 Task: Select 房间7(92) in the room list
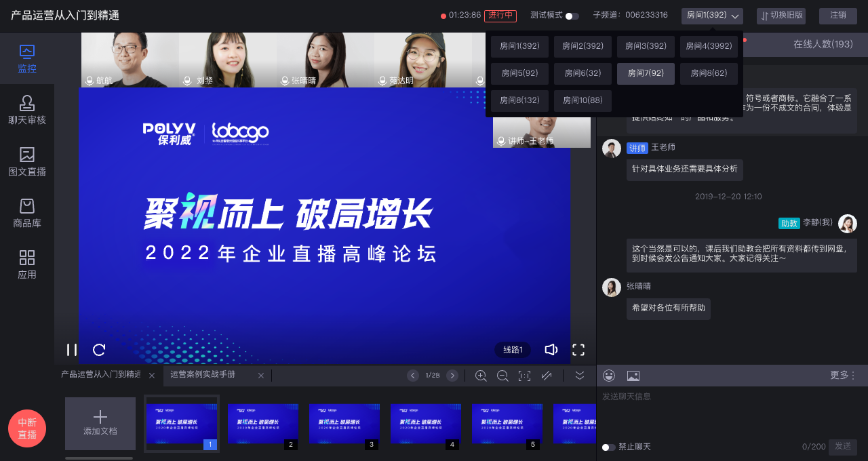[646, 74]
